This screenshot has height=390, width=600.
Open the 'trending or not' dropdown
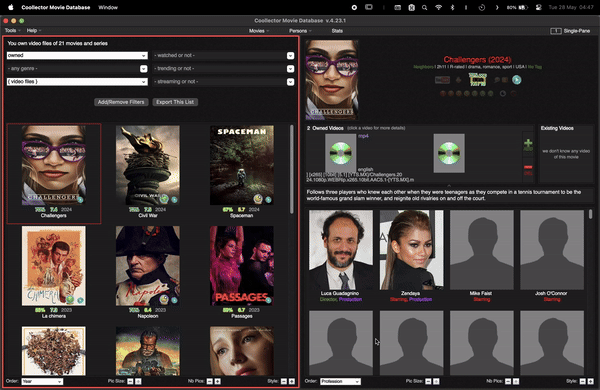tap(223, 69)
